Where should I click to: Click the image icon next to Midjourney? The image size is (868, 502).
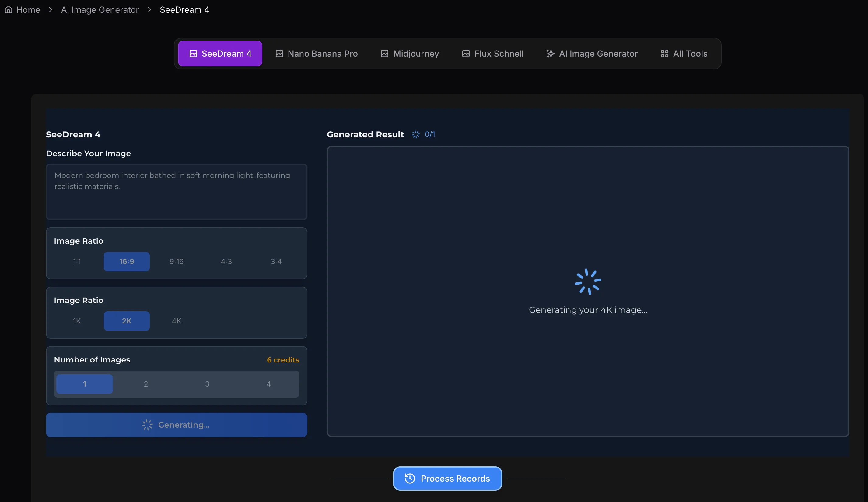click(x=384, y=53)
